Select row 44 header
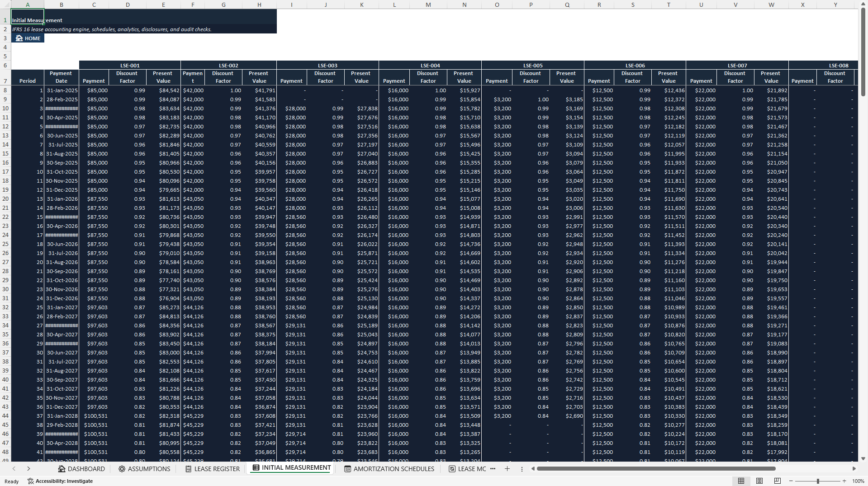 click(5, 416)
